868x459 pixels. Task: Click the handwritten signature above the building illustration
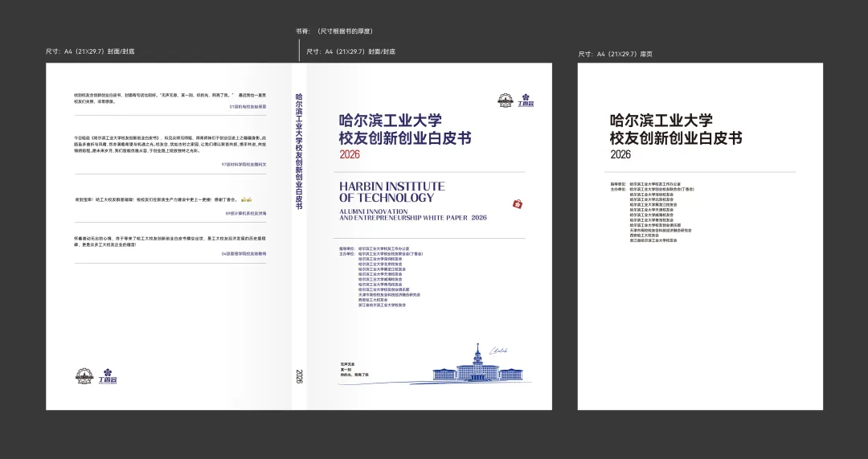[498, 350]
